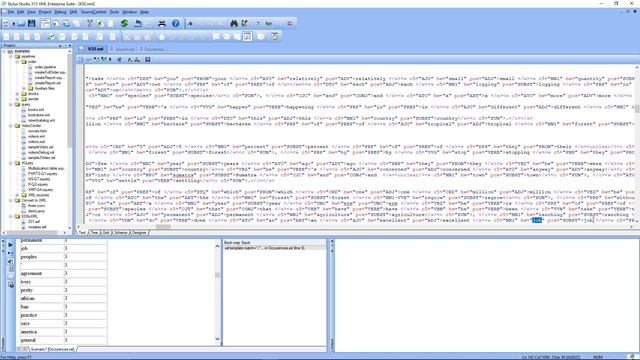Viewport: 640px width, 360px height.
Task: Collapse the pipelines folder in project tree
Action: 11,57
